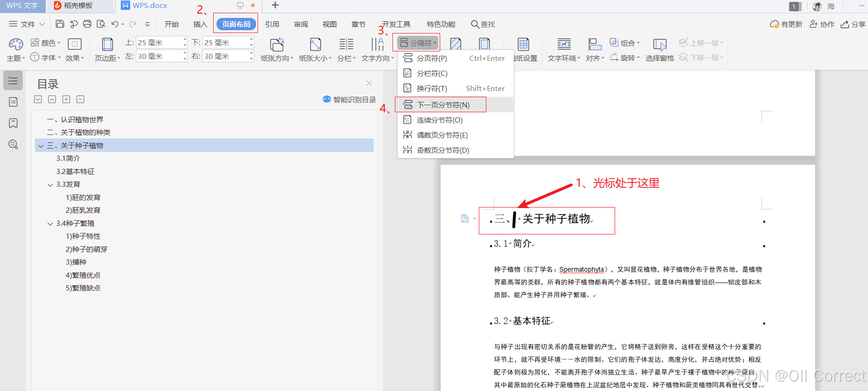868x391 pixels.
Task: Choose 分栏符(C) from the breaks menu
Action: click(x=456, y=74)
